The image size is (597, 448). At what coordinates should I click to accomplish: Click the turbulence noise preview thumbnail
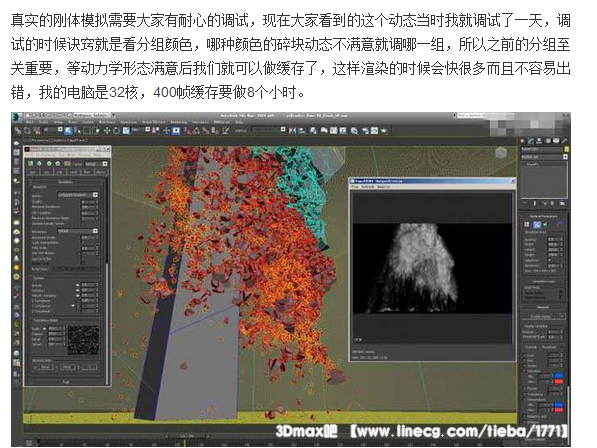[83, 340]
